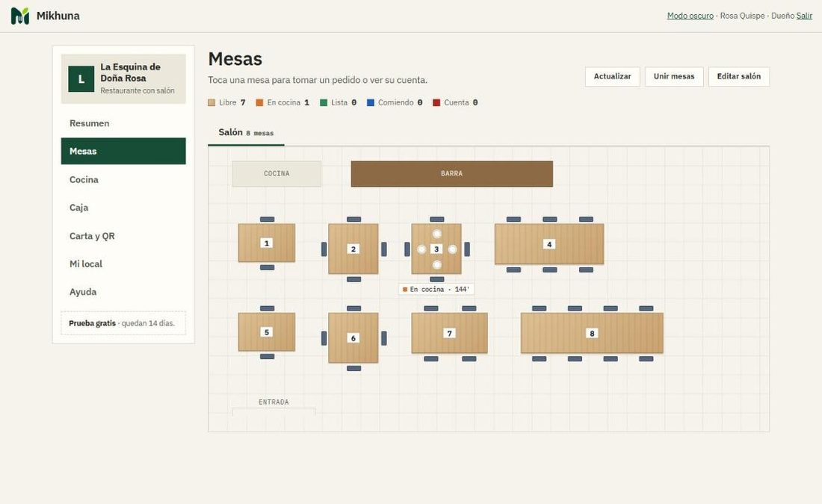Open table 7 on the floor plan
This screenshot has width=822, height=504.
click(x=449, y=333)
